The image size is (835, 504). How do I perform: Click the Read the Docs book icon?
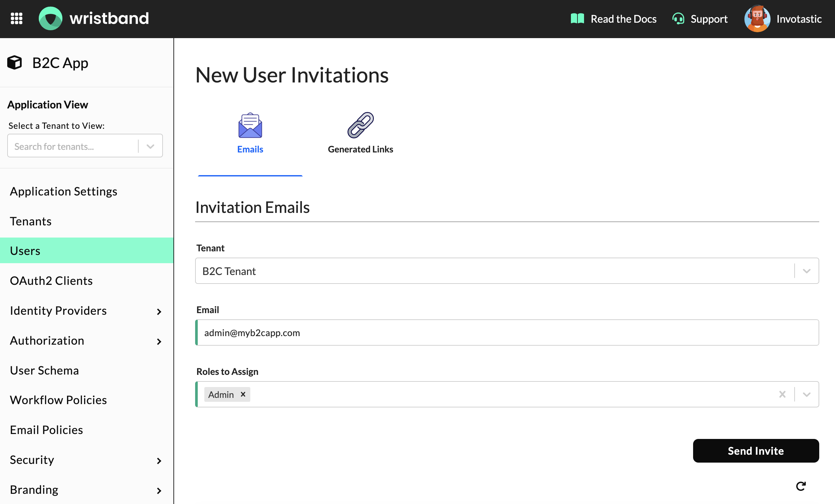[577, 19]
